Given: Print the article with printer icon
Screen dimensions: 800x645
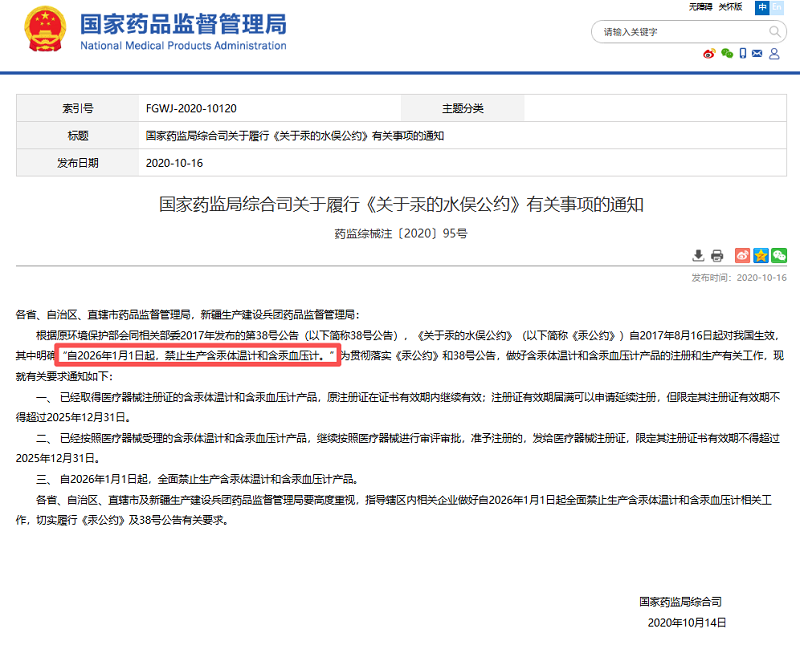Looking at the screenshot, I should coord(717,256).
